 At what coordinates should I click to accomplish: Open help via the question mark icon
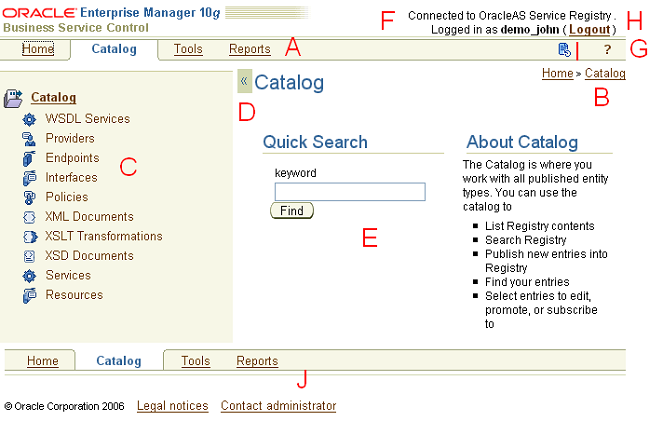click(607, 49)
